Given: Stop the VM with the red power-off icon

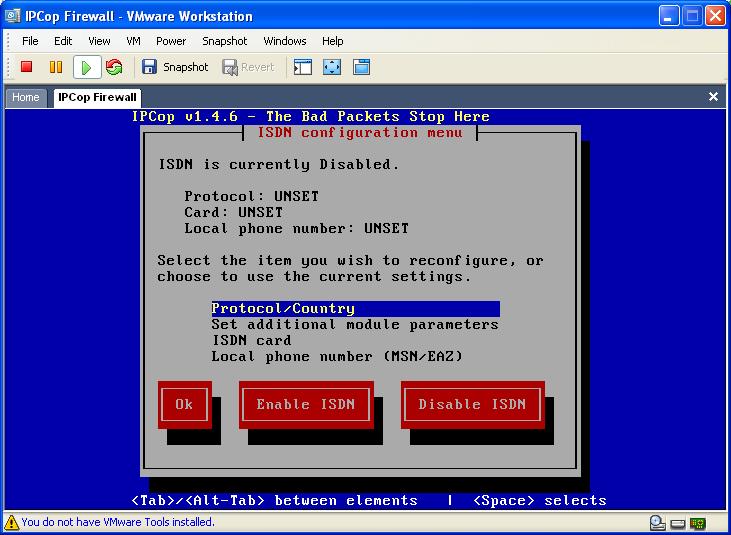Looking at the screenshot, I should [27, 67].
